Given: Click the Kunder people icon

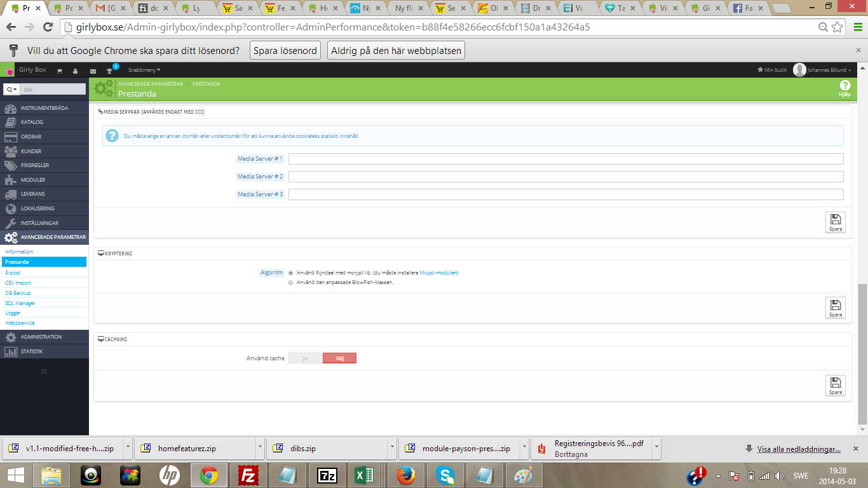Looking at the screenshot, I should [10, 151].
